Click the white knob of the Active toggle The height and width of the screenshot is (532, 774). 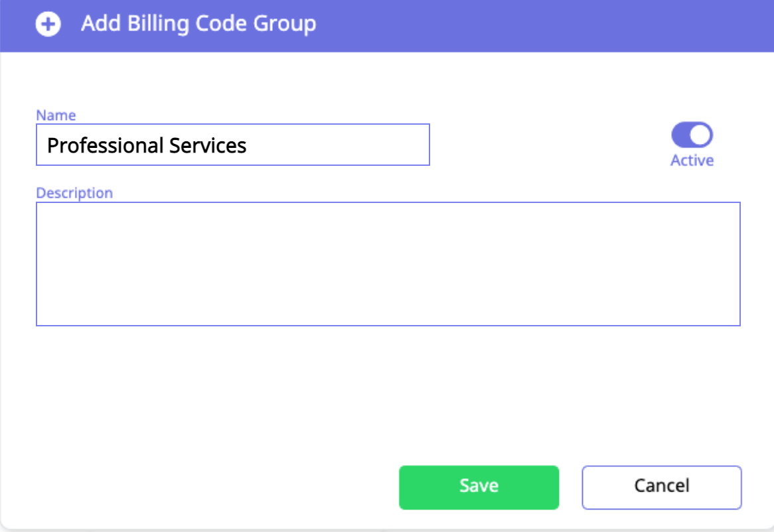[700, 135]
